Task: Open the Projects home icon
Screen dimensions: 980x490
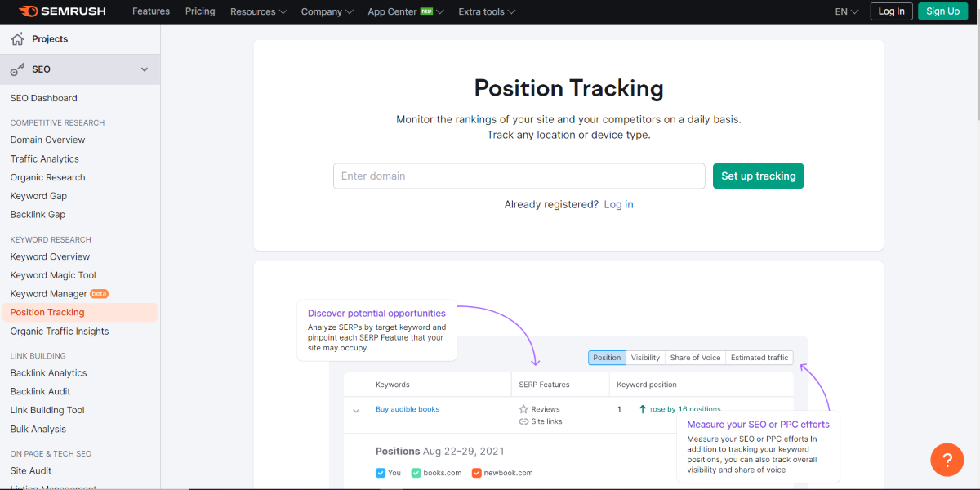Action: click(x=17, y=39)
